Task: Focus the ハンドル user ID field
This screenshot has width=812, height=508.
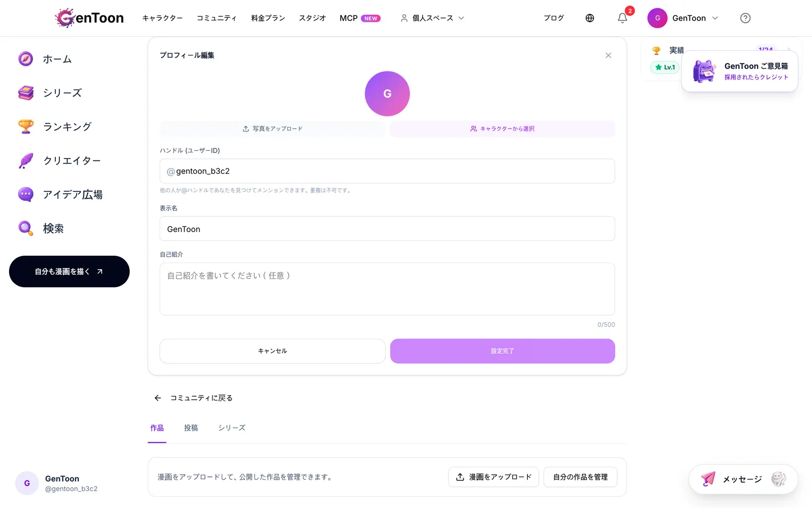Action: (x=387, y=171)
